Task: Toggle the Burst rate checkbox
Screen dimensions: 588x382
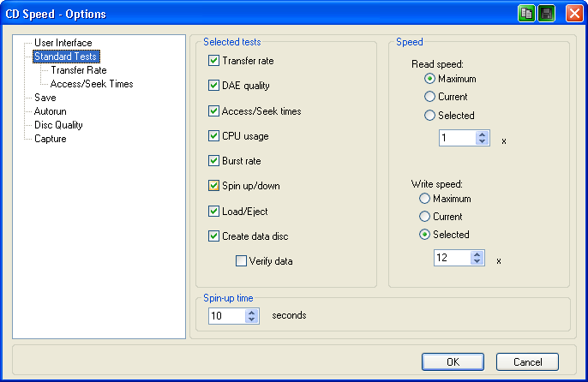Action: [x=214, y=160]
